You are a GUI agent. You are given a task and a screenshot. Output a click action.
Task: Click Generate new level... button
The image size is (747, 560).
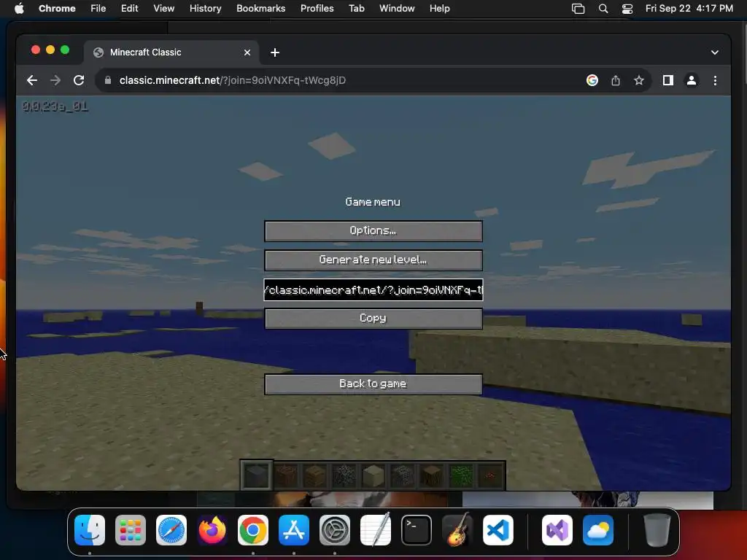(x=373, y=260)
